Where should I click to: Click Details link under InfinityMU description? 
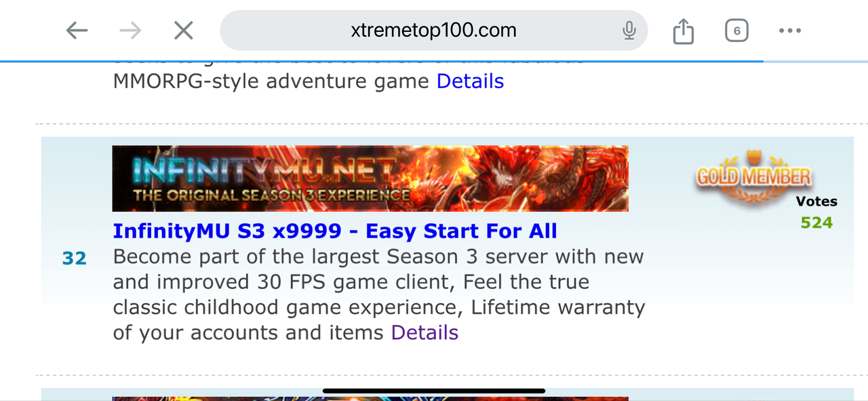[425, 332]
